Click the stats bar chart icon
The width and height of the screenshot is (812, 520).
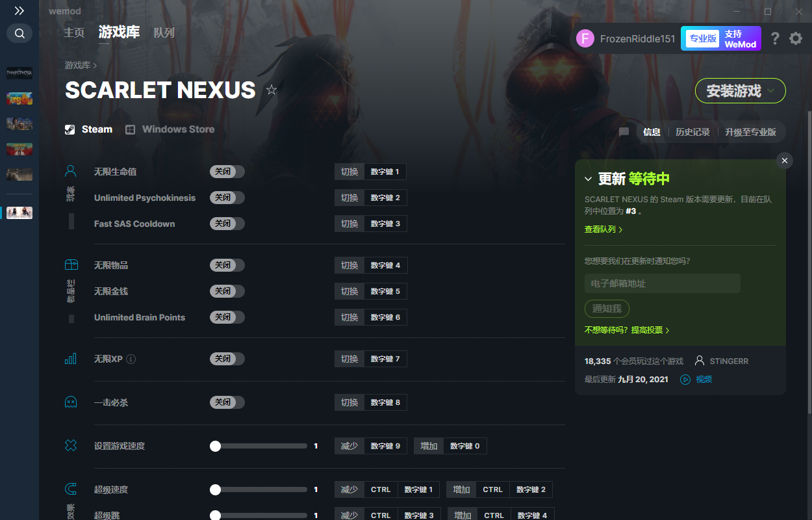click(71, 359)
